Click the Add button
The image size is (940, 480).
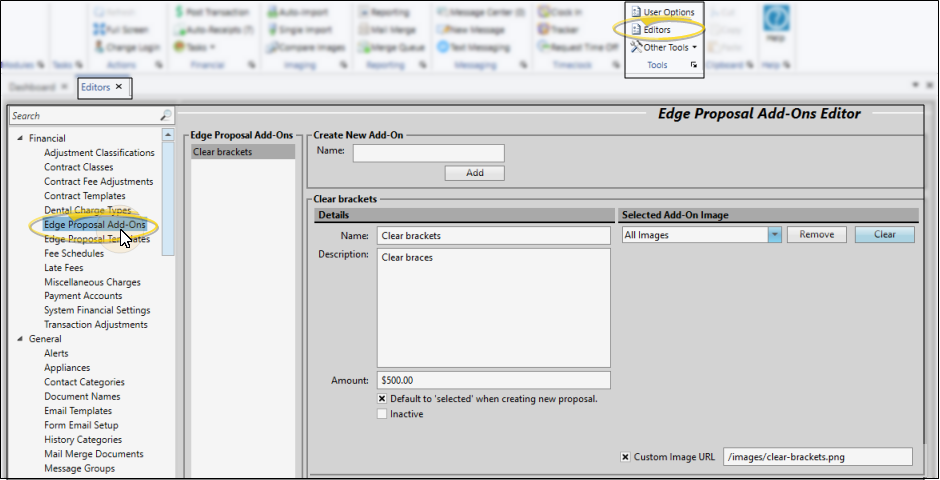tap(475, 173)
